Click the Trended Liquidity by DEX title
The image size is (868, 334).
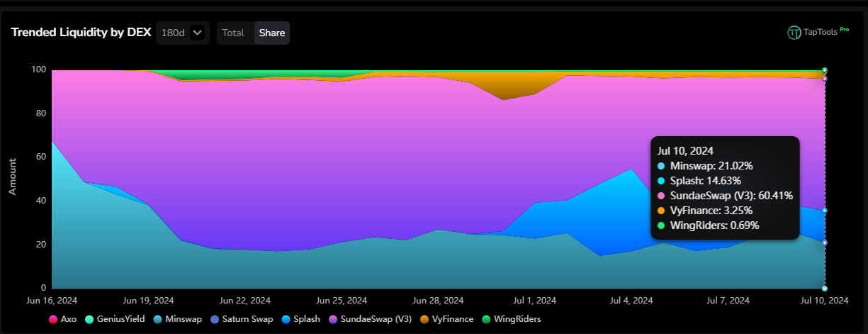tap(81, 33)
